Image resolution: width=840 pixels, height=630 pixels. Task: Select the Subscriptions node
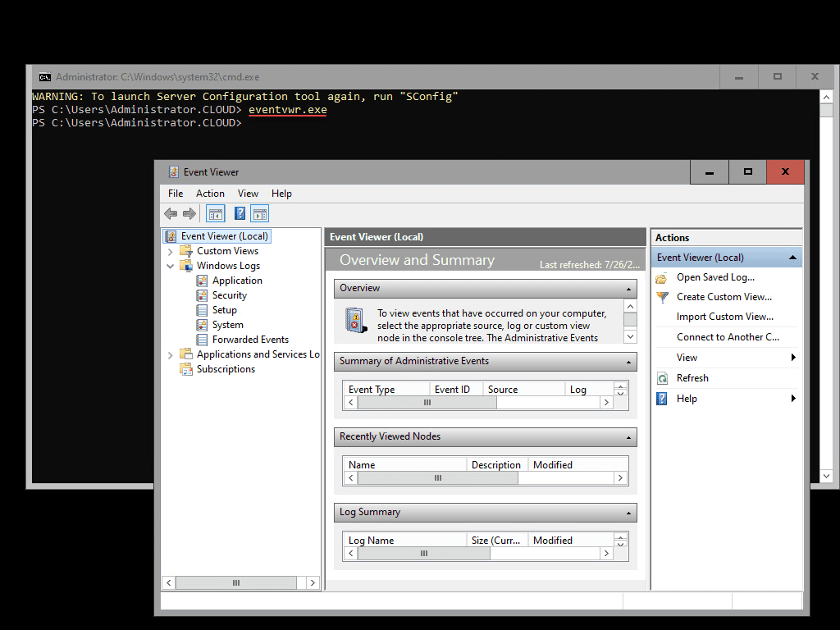[x=226, y=369]
